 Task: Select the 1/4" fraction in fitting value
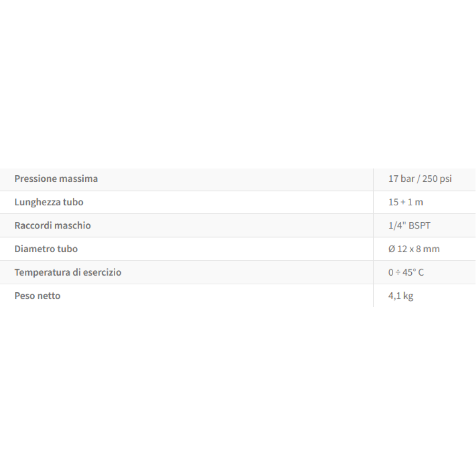tap(396, 226)
